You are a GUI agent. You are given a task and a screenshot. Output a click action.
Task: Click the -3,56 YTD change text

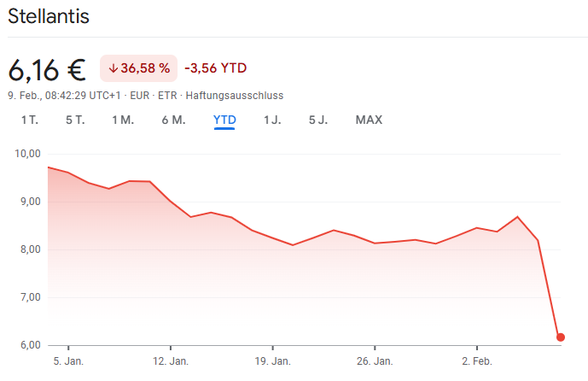pyautogui.click(x=215, y=68)
